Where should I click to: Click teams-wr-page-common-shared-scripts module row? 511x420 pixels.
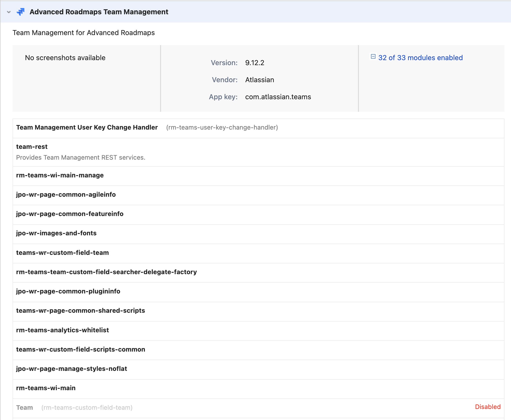coord(80,310)
